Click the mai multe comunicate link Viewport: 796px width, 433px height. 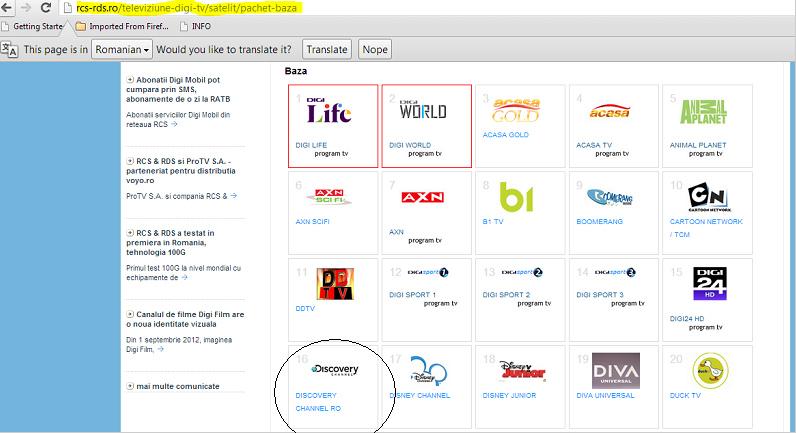(176, 386)
